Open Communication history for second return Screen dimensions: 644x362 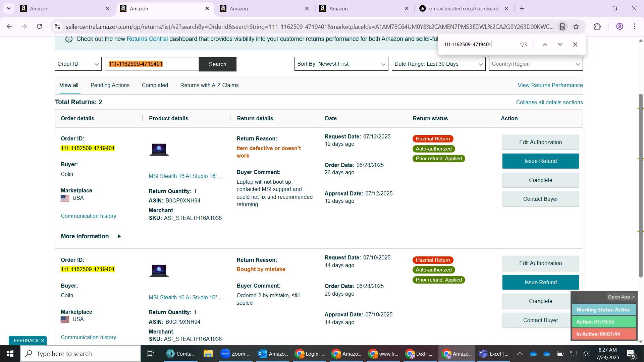[89, 337]
